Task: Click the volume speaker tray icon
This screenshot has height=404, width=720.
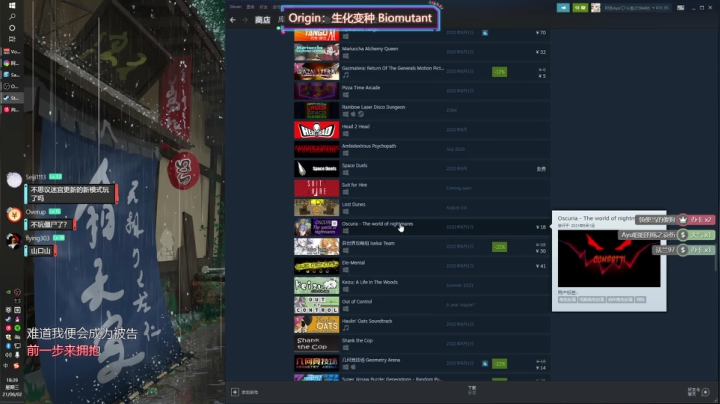Action: point(8,354)
